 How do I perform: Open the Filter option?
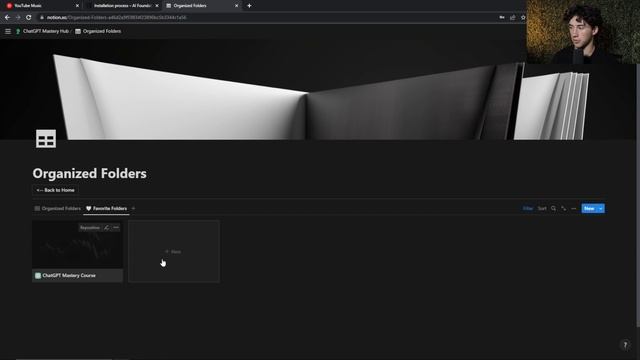pyautogui.click(x=528, y=209)
